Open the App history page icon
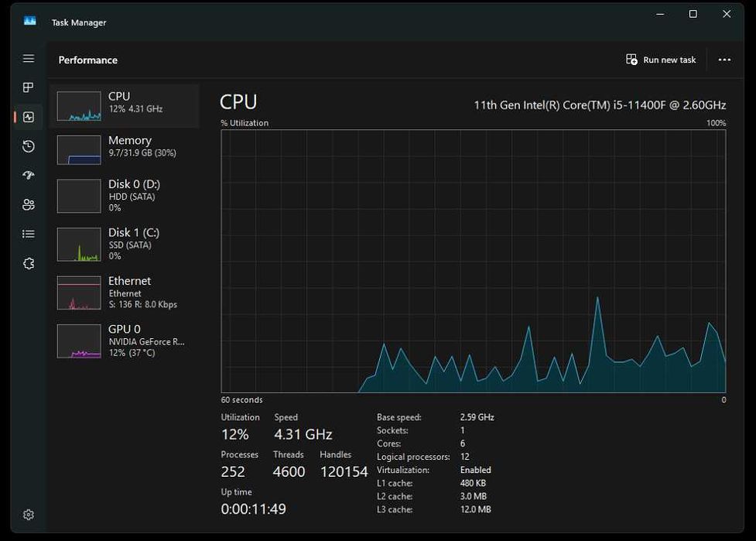Image resolution: width=756 pixels, height=541 pixels. (29, 146)
